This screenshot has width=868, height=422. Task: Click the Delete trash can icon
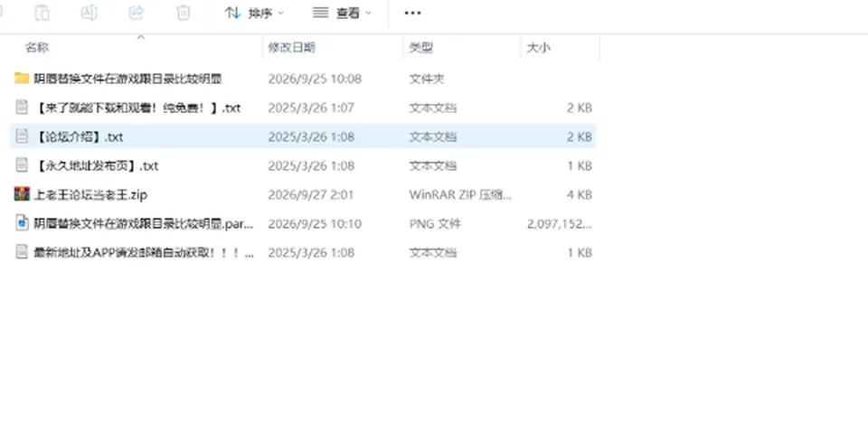coord(184,12)
